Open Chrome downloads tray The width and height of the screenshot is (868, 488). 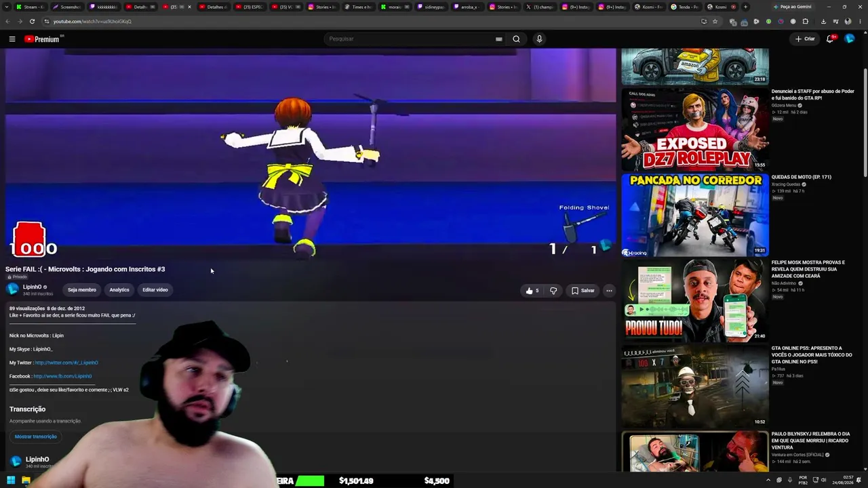823,21
